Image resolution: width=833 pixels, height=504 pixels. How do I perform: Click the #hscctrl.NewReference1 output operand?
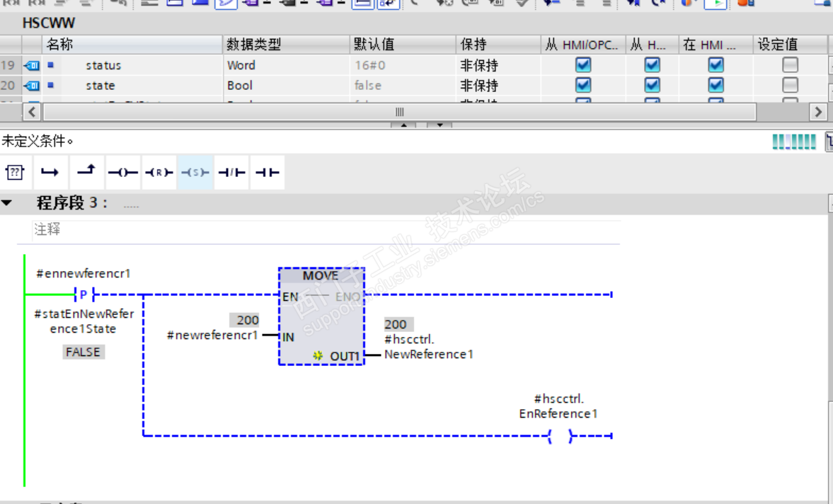pos(429,347)
